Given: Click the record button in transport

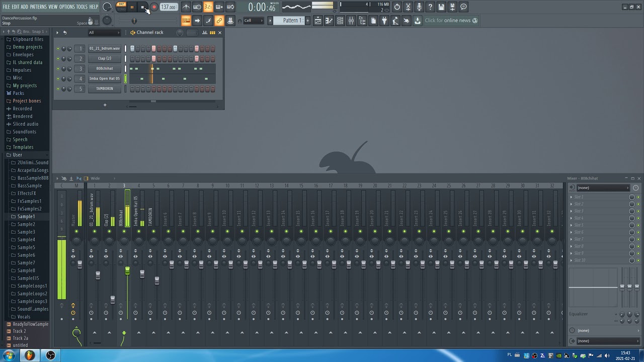Looking at the screenshot, I should point(154,7).
